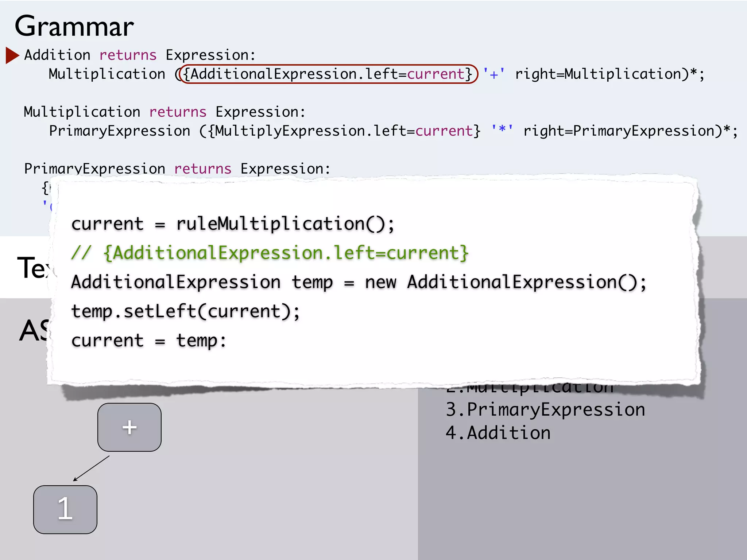Click 'returns' keyword in Multiplication rule
The height and width of the screenshot is (560, 747).
pos(178,112)
